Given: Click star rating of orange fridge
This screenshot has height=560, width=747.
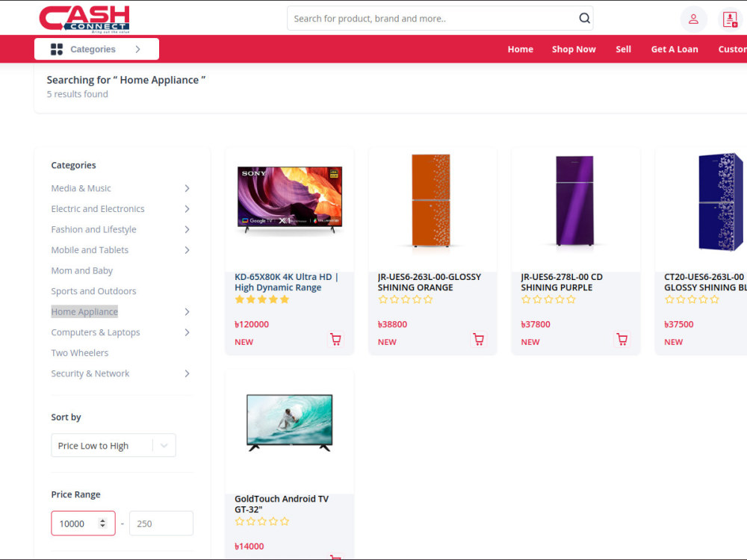Looking at the screenshot, I should pos(405,299).
